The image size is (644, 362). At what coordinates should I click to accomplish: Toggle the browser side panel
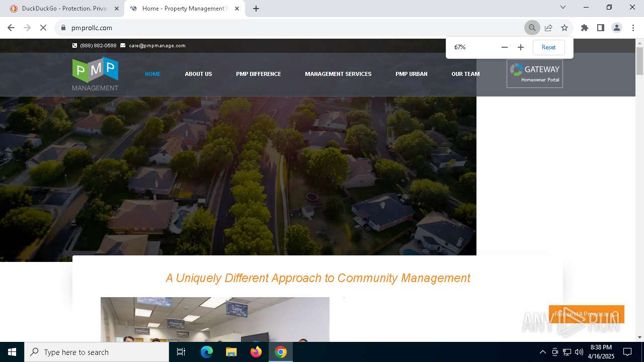click(601, 28)
